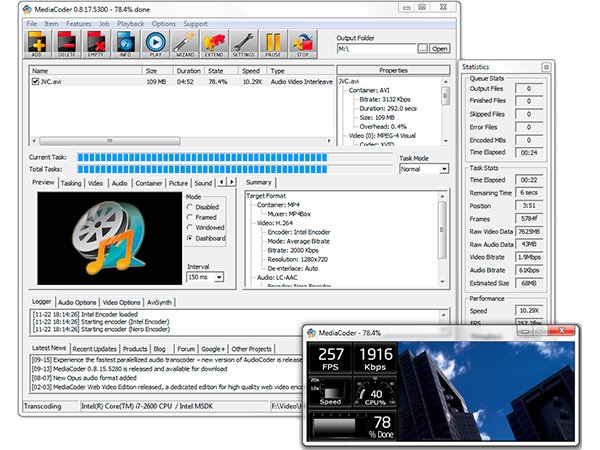Click the Output Folder path field
This screenshot has height=450, width=600.
376,48
